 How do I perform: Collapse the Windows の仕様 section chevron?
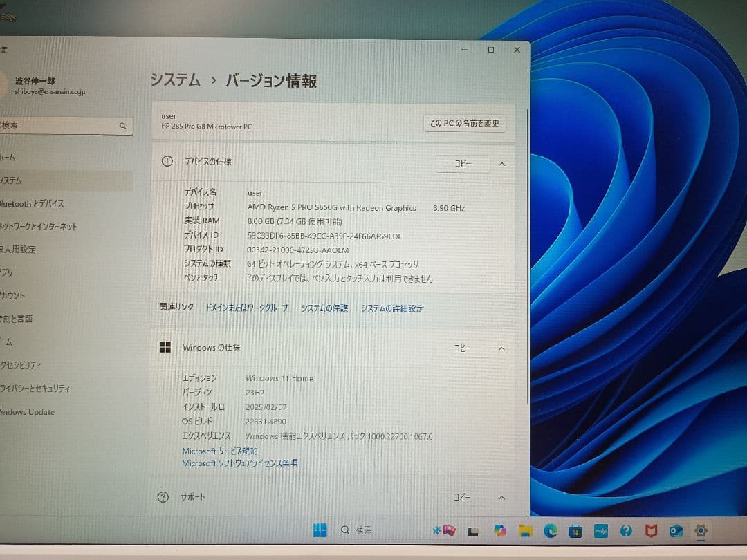click(501, 348)
